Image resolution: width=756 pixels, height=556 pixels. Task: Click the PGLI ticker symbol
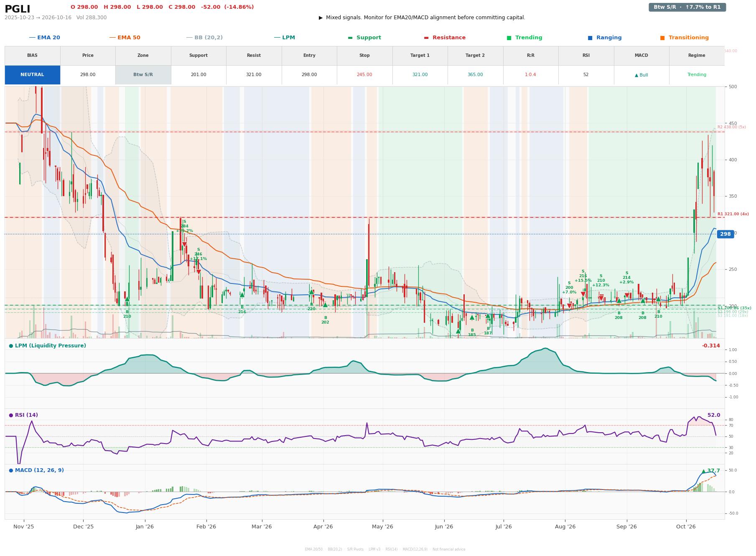(18, 9)
